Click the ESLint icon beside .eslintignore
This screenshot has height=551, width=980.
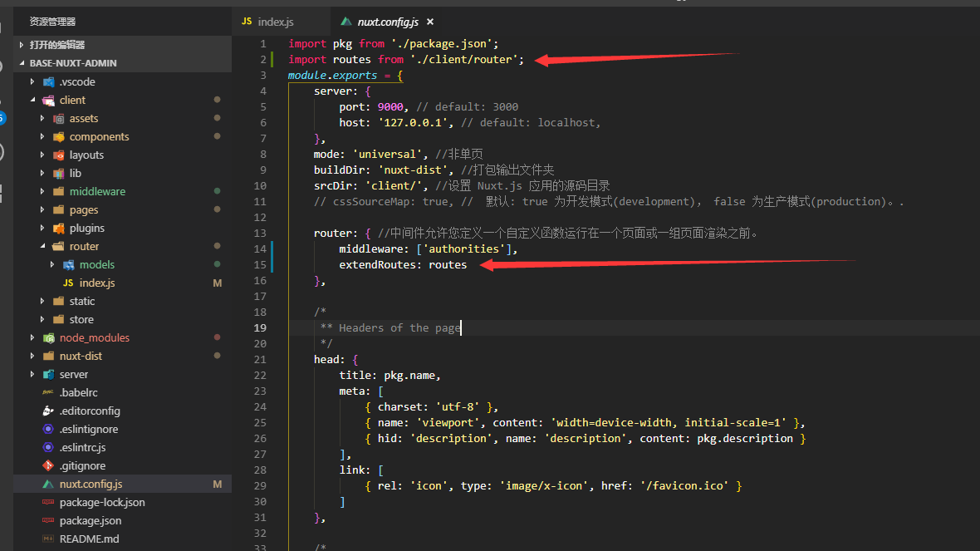click(48, 430)
